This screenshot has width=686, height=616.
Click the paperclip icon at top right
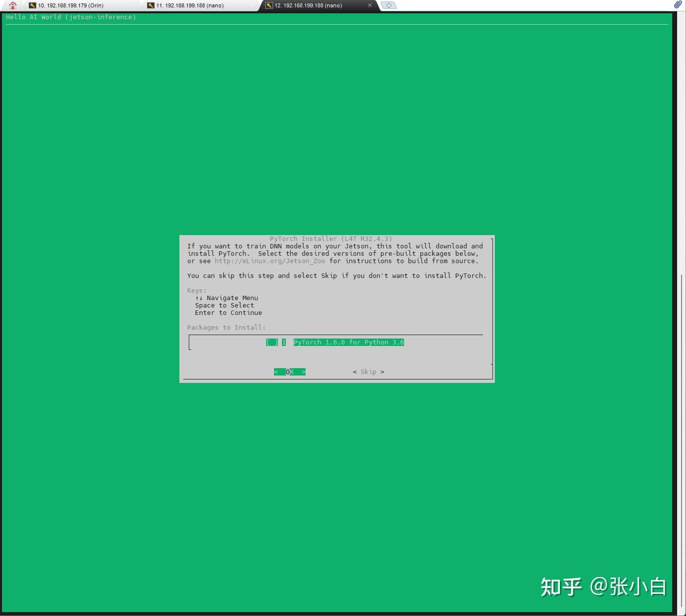(678, 4)
